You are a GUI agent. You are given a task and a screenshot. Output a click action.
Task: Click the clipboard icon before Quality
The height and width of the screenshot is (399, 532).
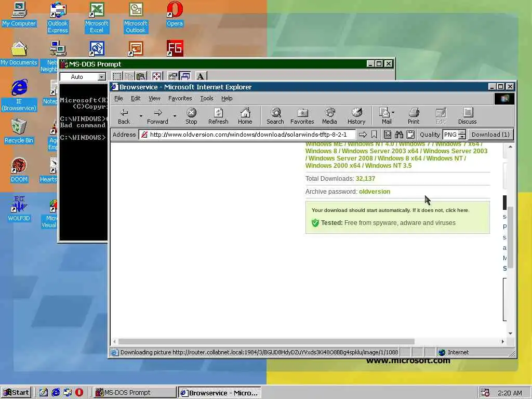coord(410,135)
